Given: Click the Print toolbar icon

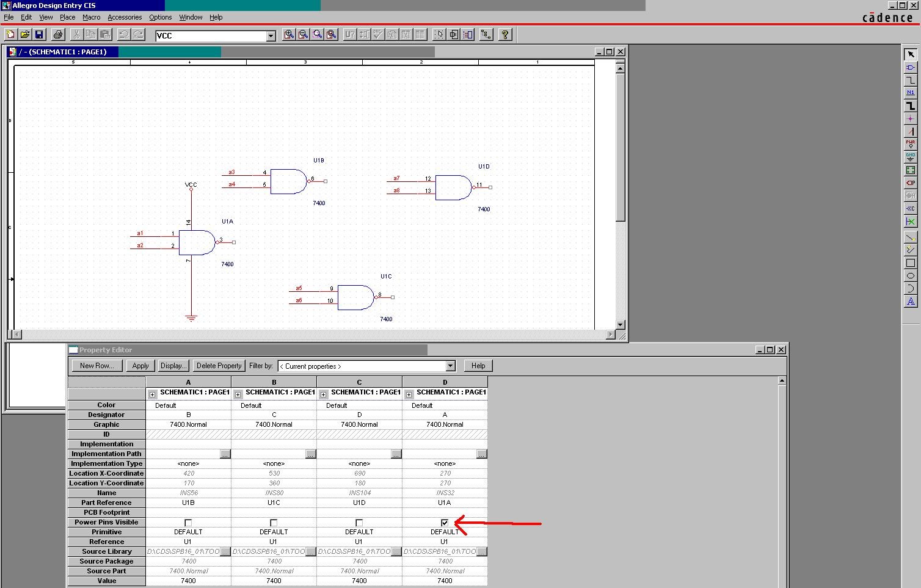Looking at the screenshot, I should click(x=58, y=35).
